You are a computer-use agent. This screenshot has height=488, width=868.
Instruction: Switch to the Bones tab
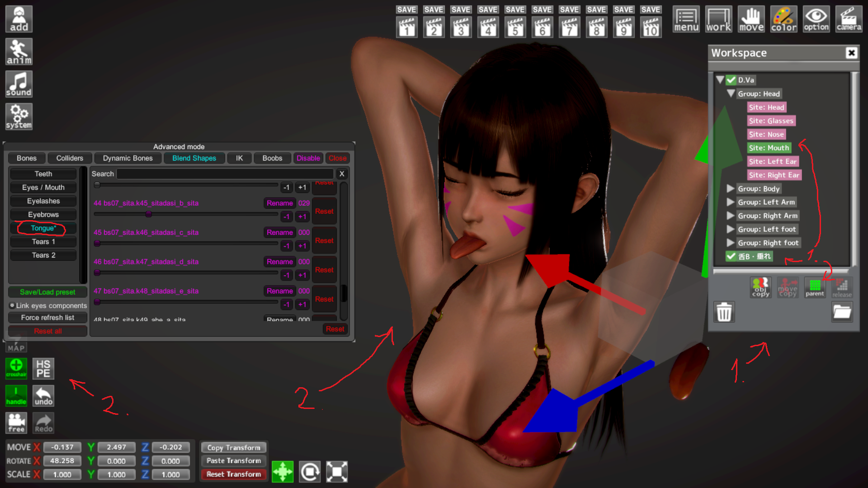coord(27,158)
